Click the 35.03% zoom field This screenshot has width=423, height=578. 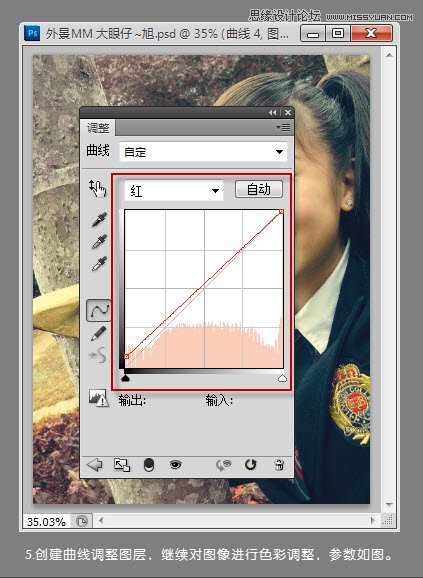[46, 522]
